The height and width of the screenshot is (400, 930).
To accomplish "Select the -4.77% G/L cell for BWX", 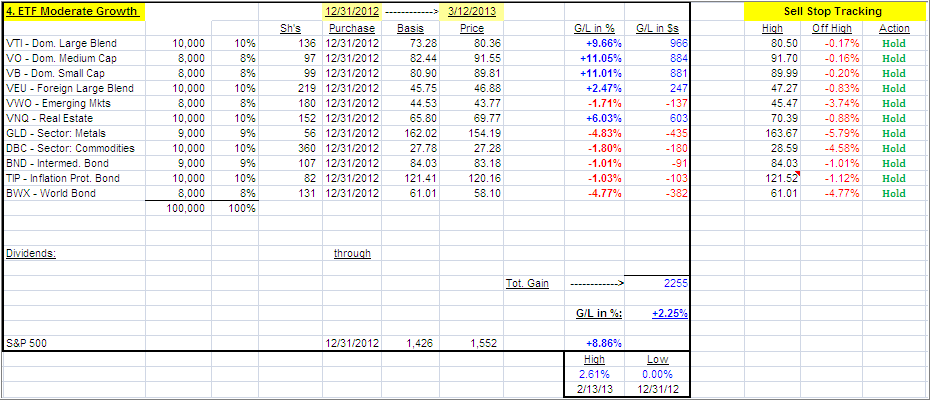I will (595, 193).
